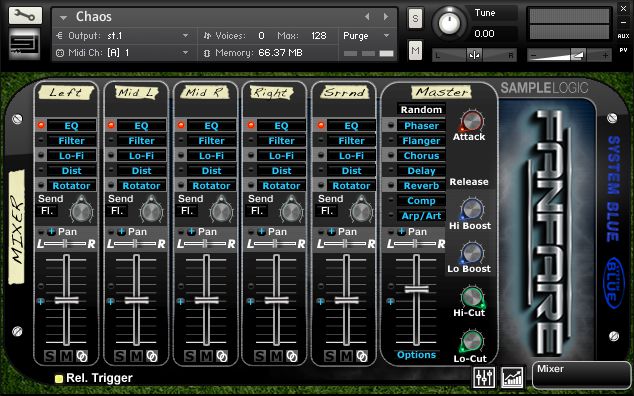Image resolution: width=634 pixels, height=396 pixels.
Task: Click the Mid R channel Send knob
Action: point(222,211)
